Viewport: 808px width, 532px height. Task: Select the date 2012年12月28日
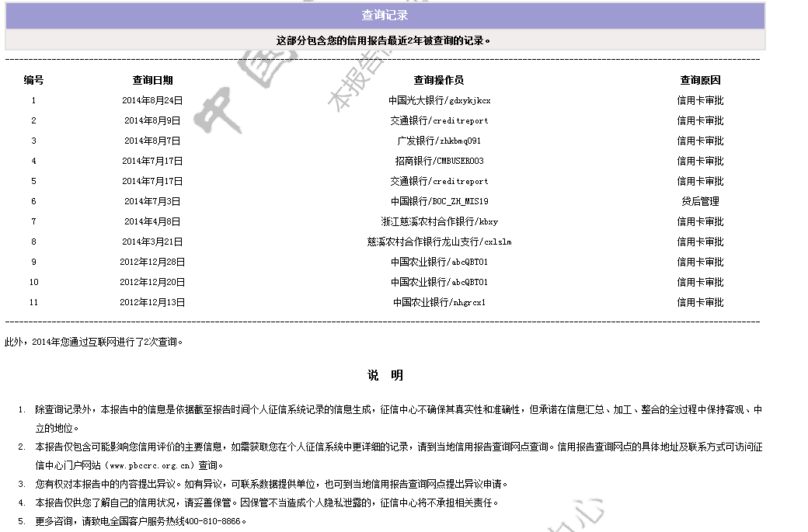[x=152, y=262]
